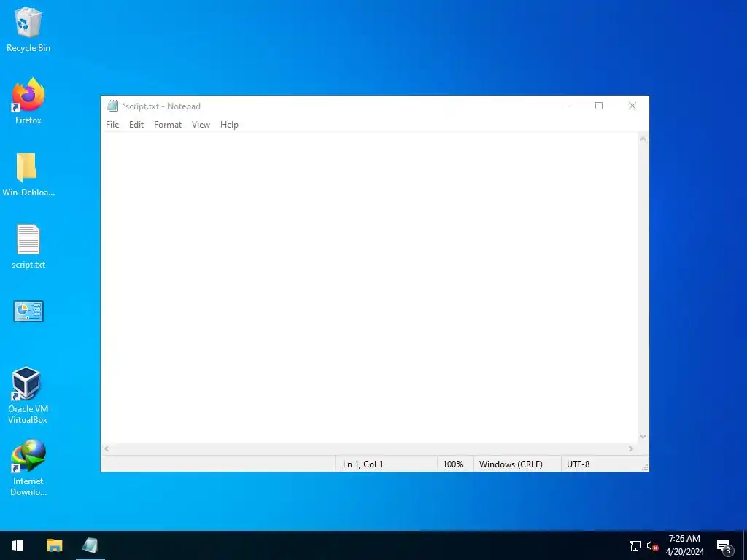Open the Format menu in Notepad
Viewport: 747px width, 560px height.
tap(168, 124)
